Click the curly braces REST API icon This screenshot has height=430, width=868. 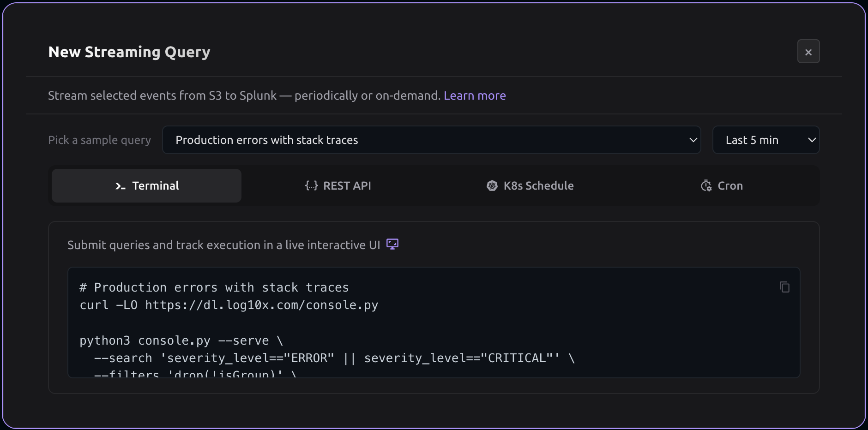(x=312, y=186)
